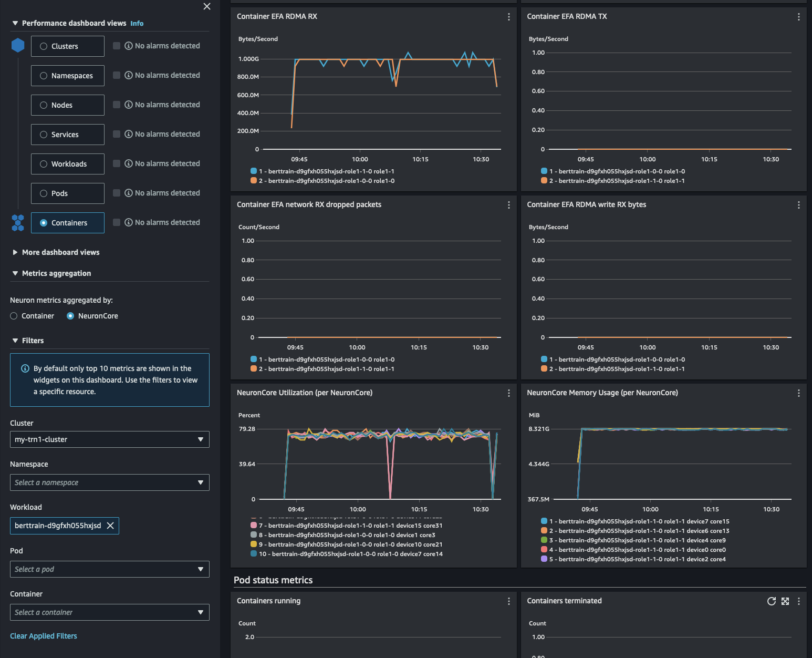Screen dimensions: 812x658
Task: Open the Select a container field
Action: coord(109,612)
